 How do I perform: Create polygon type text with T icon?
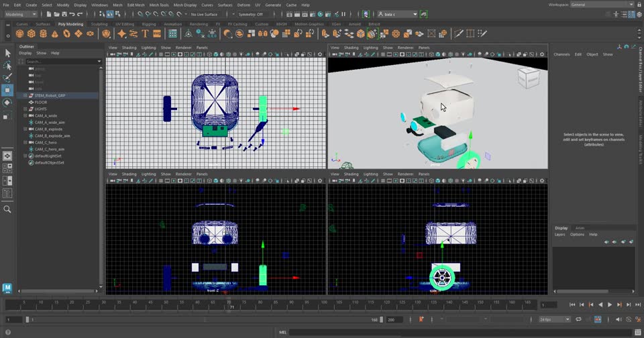pyautogui.click(x=145, y=34)
